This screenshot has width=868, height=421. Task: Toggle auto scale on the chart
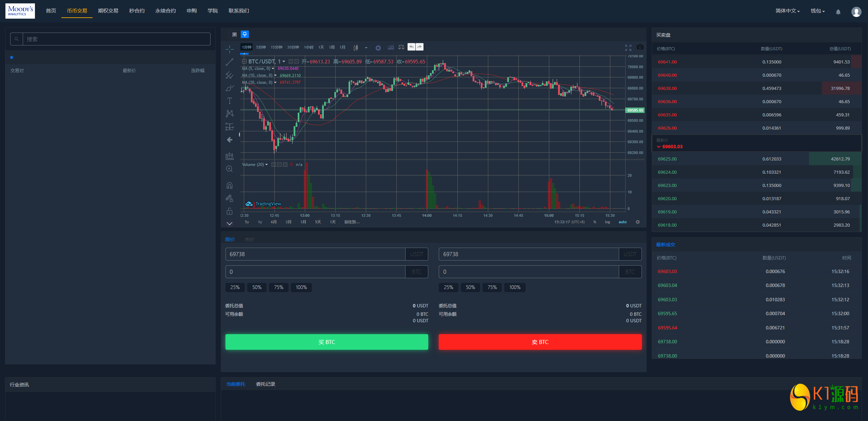[x=623, y=222]
